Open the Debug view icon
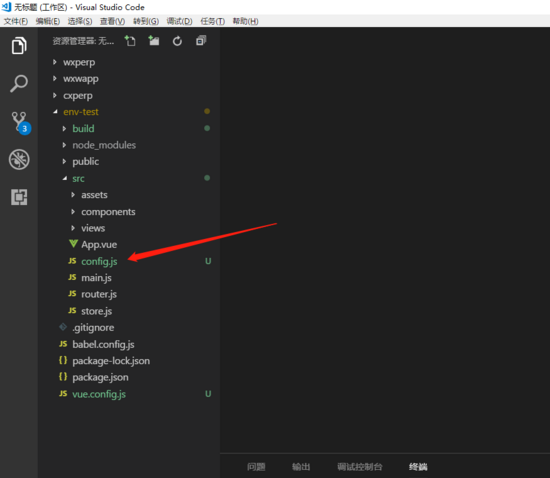This screenshot has height=478, width=550. tap(19, 160)
